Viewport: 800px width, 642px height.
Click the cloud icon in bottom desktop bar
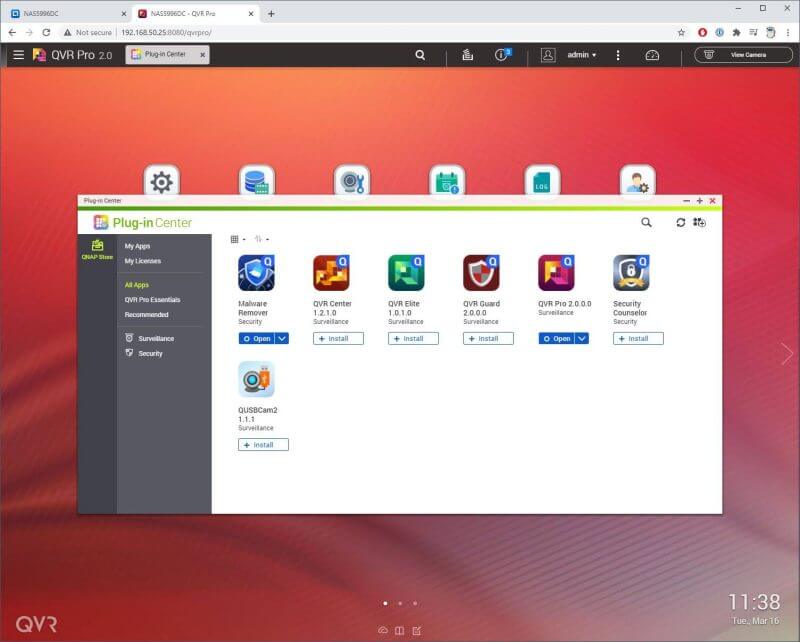(383, 630)
